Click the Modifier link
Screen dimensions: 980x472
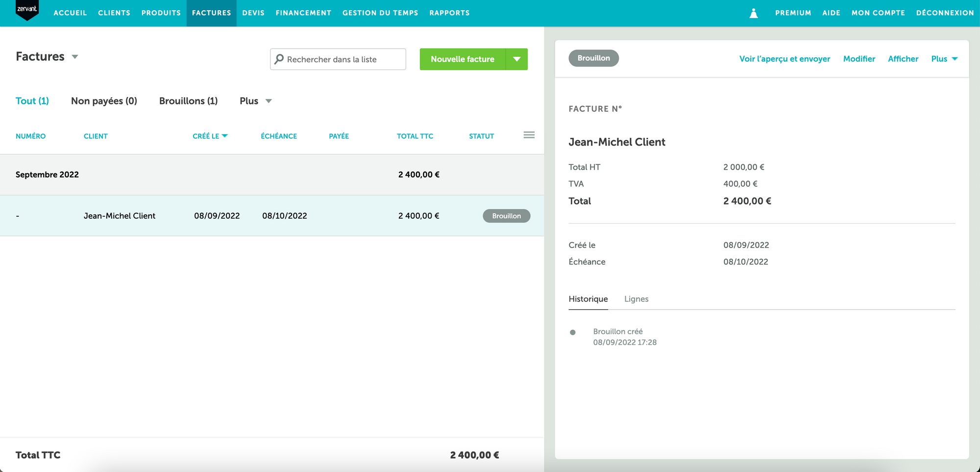click(859, 59)
